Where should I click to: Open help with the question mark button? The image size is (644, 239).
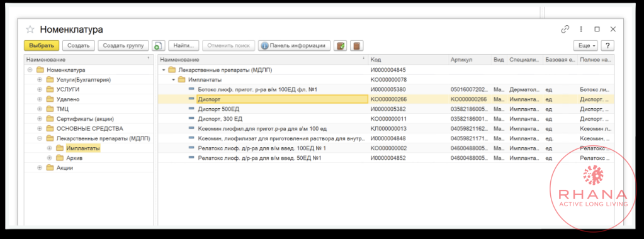tap(607, 45)
